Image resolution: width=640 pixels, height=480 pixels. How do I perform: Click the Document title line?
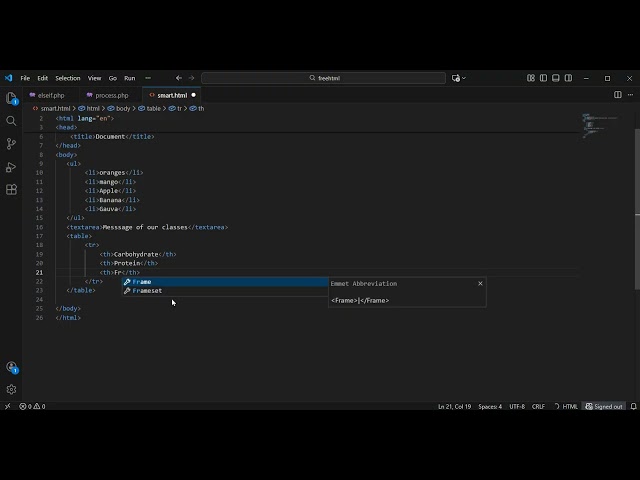(112, 136)
